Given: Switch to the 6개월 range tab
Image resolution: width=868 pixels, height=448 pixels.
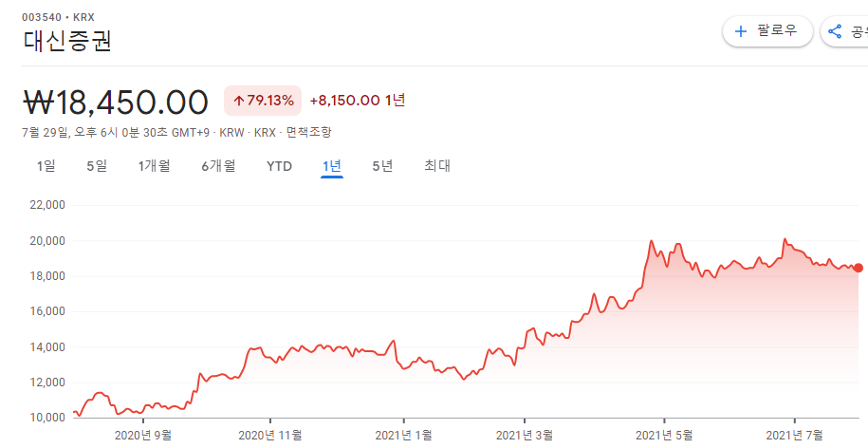Looking at the screenshot, I should 219,165.
